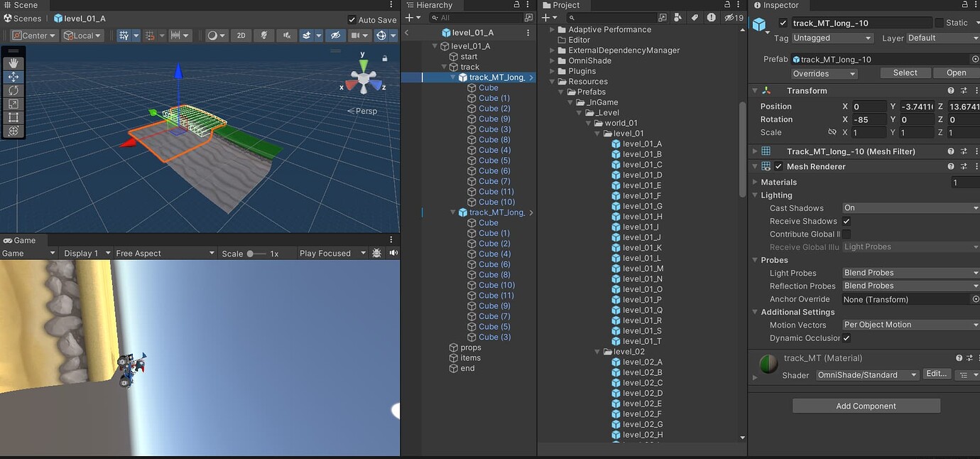The width and height of the screenshot is (980, 459).
Task: Click the prefab Select button
Action: 905,72
